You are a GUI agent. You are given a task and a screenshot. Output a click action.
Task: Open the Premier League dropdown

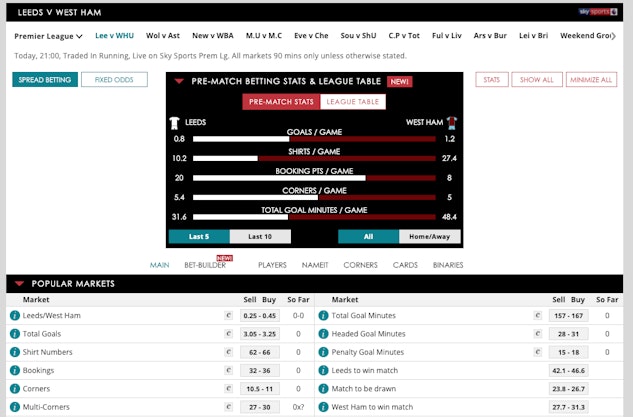click(x=48, y=36)
